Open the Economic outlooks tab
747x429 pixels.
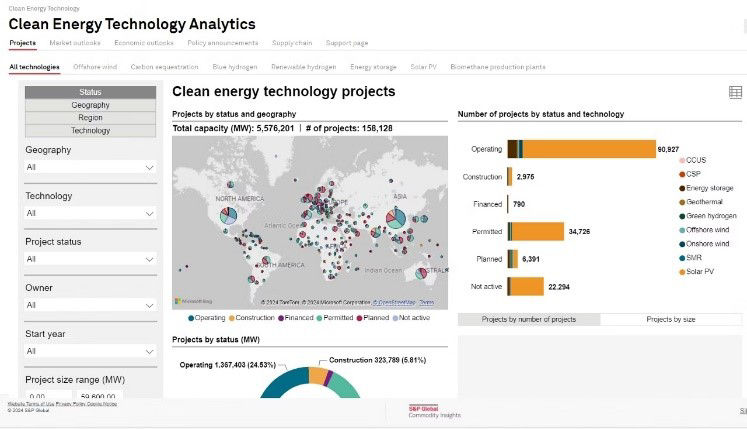point(144,43)
